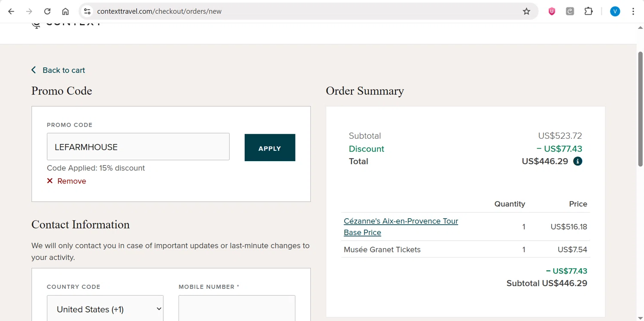Click the US$516.18 tour price

[569, 226]
